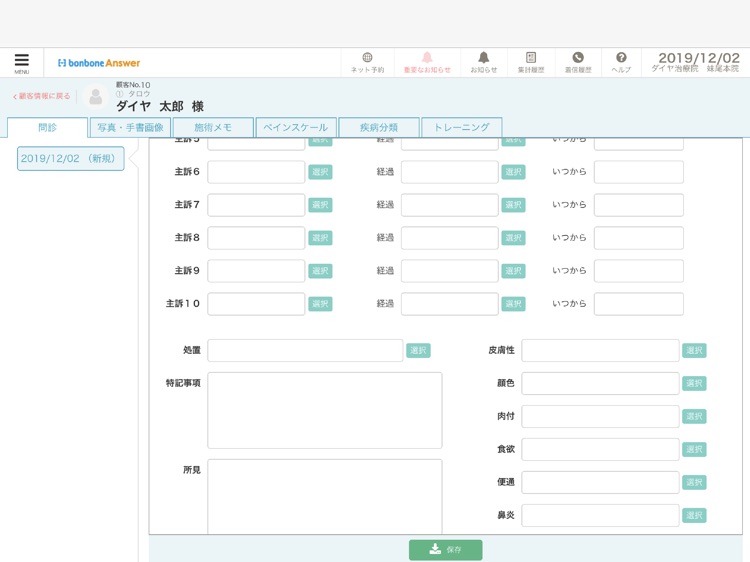This screenshot has width=750, height=562.
Task: Switch to 施術メモ tab
Action: point(213,128)
